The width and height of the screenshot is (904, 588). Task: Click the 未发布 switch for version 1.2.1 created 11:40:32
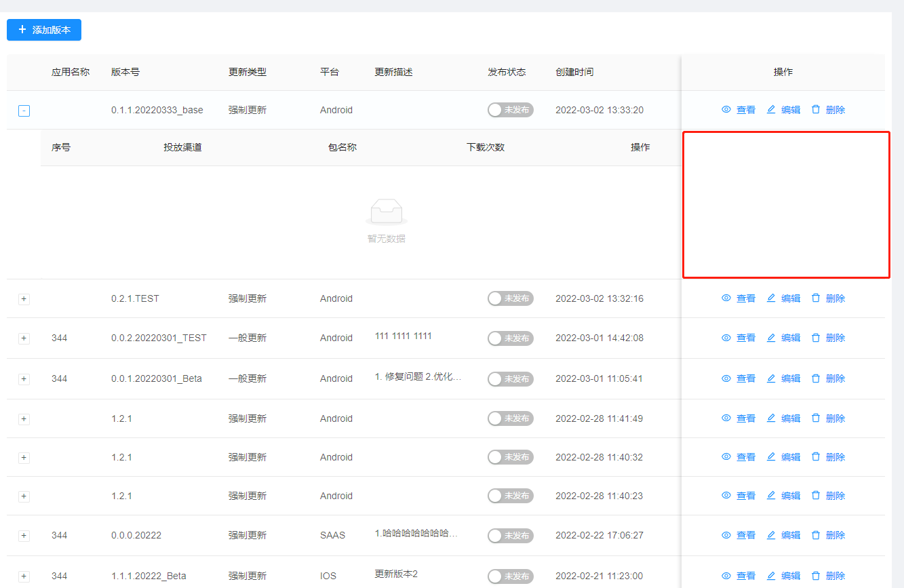511,457
